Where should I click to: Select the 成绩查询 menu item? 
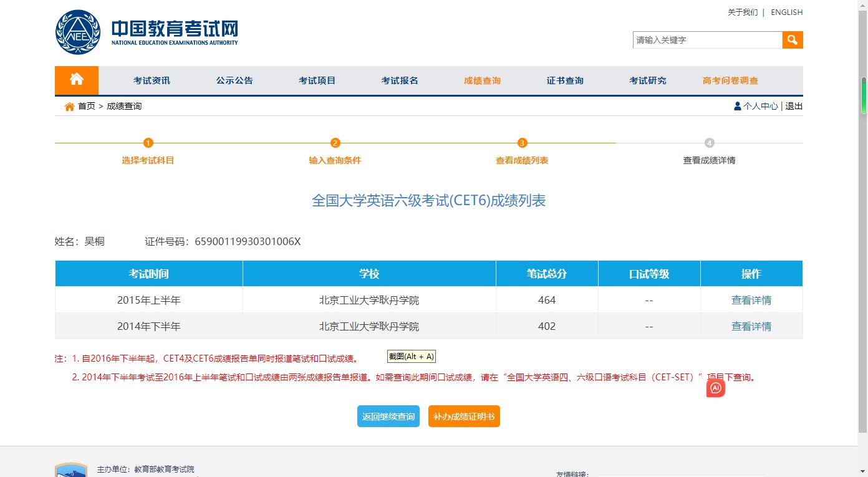coord(482,80)
